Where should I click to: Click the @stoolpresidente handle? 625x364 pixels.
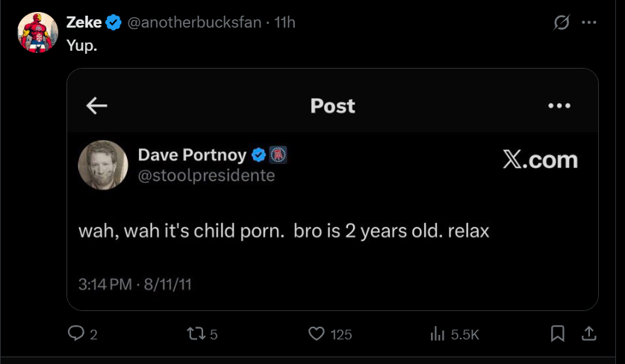coord(206,176)
